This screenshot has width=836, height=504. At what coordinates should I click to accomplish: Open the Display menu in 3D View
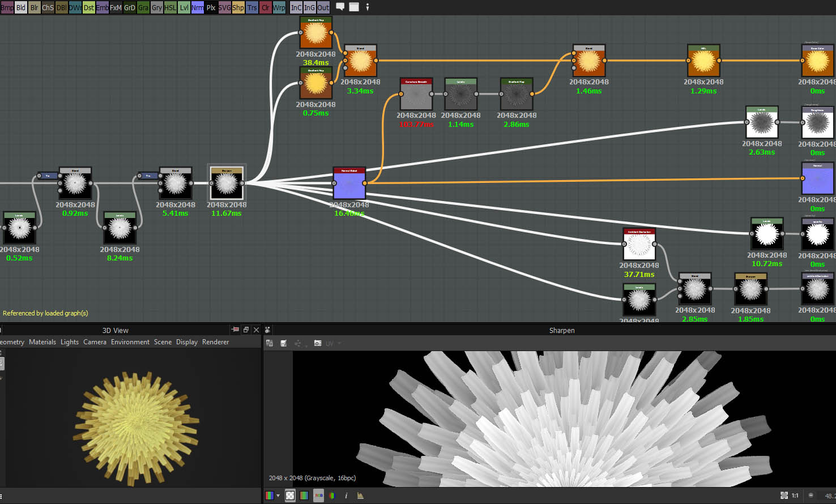[x=187, y=342]
